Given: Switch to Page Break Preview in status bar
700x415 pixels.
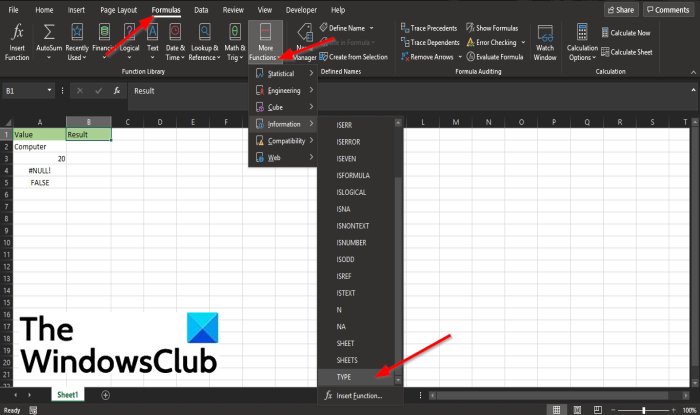Looking at the screenshot, I should point(598,410).
